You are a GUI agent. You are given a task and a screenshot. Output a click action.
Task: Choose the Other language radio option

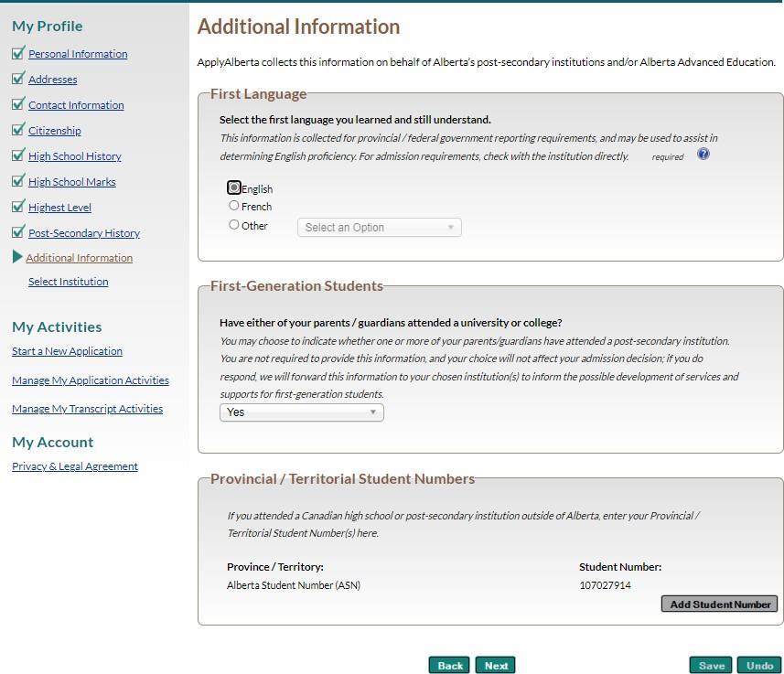233,224
